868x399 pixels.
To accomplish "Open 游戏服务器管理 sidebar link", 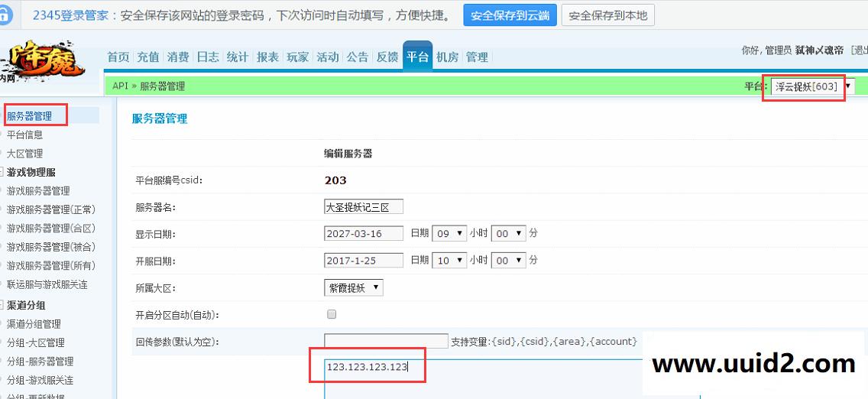I will (38, 191).
